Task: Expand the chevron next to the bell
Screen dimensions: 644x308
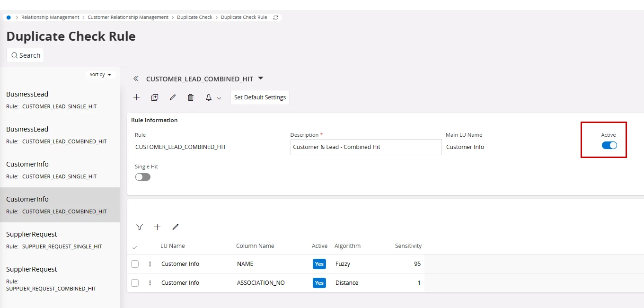Action: coord(219,98)
